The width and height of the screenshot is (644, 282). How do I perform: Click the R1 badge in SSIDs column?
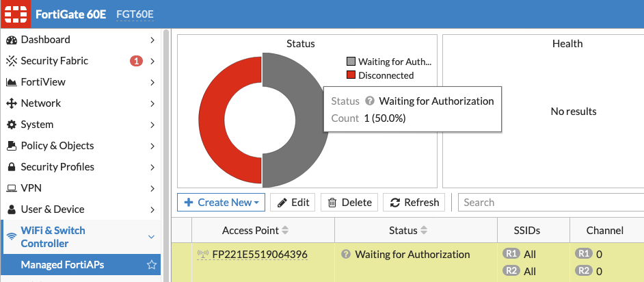(511, 254)
